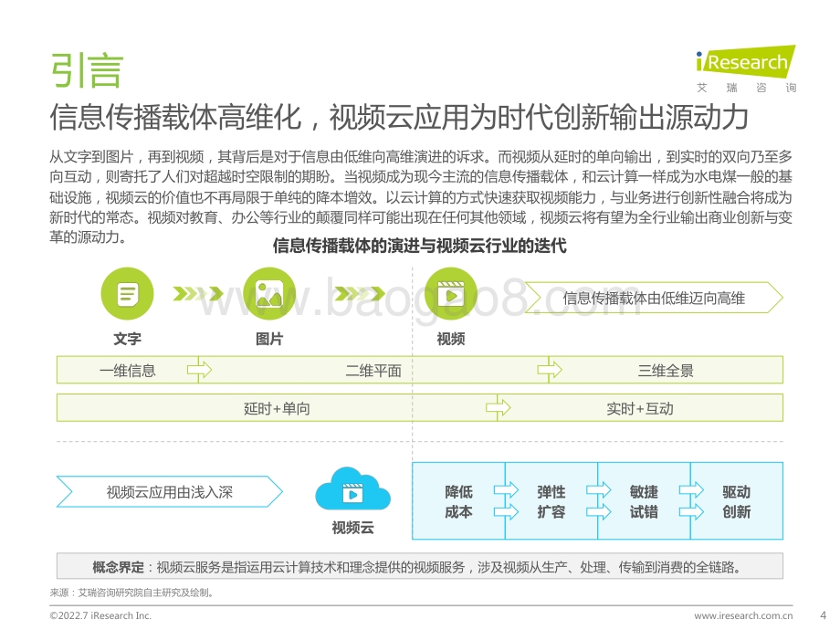This screenshot has height=630, width=840.
Task: Click the 信息传播载体由低维迈向高维 banner
Action: 654,298
